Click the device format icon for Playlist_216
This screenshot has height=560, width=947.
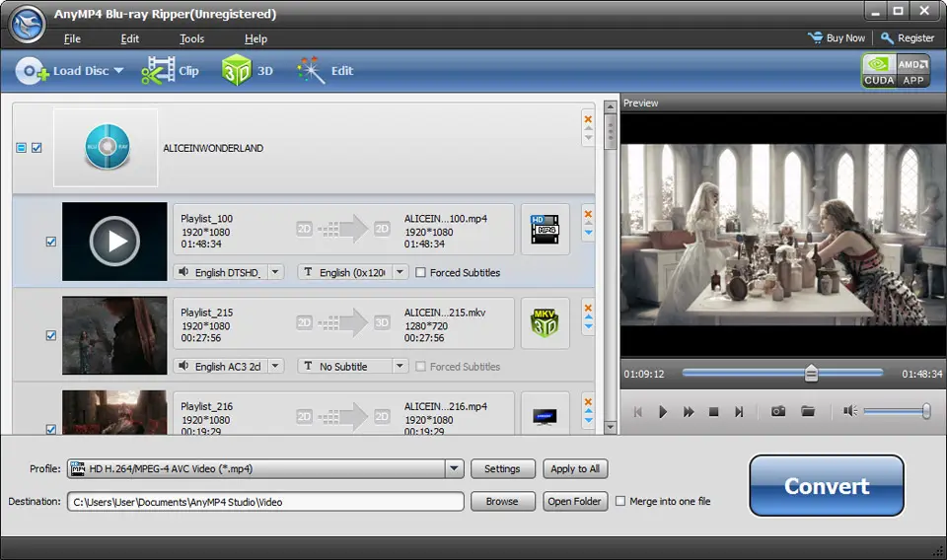pos(545,416)
